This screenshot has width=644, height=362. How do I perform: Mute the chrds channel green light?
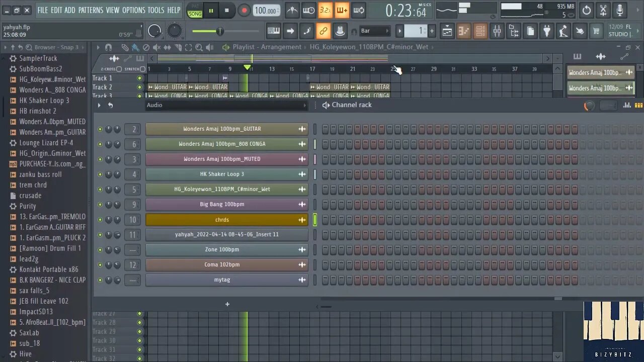click(100, 220)
